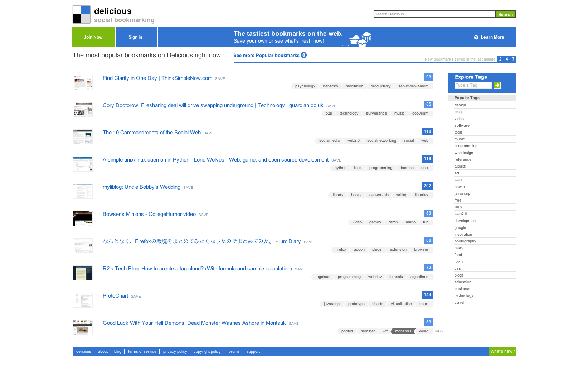Open thumbnail for Find Clarity in One Day

point(83,82)
